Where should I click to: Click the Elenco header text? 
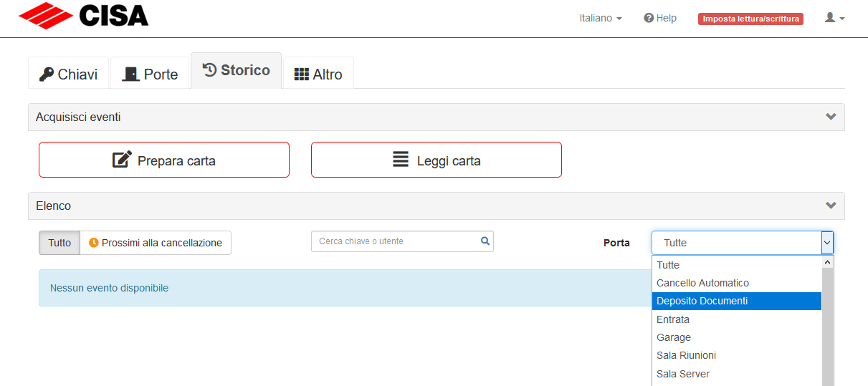(x=54, y=206)
